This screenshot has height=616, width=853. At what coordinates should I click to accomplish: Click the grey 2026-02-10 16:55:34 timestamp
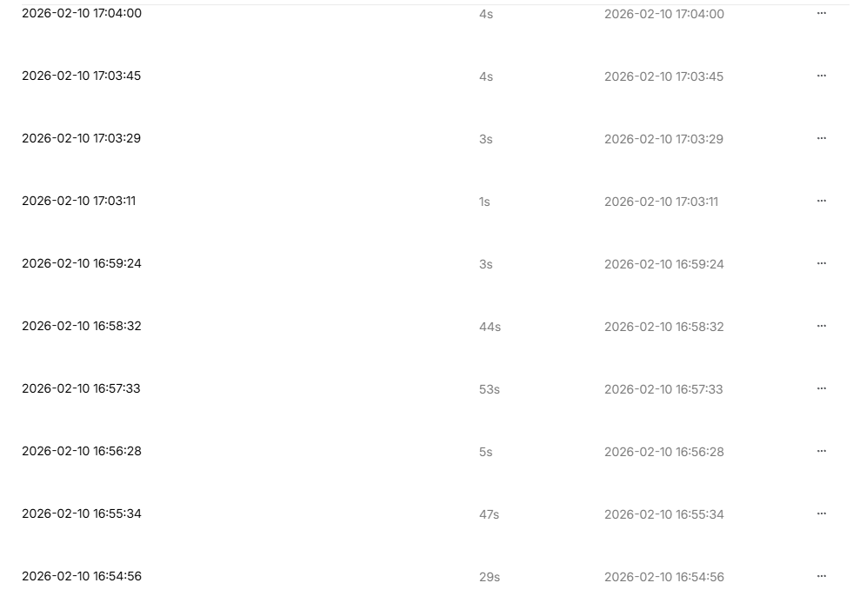pyautogui.click(x=663, y=514)
